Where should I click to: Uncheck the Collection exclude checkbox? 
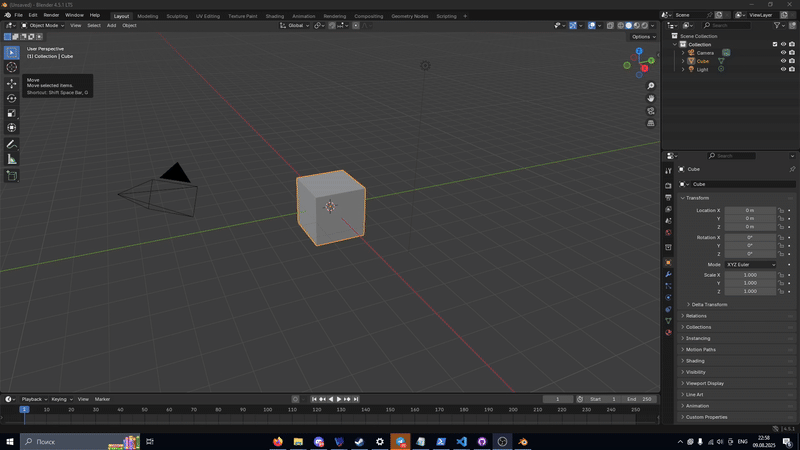point(774,44)
